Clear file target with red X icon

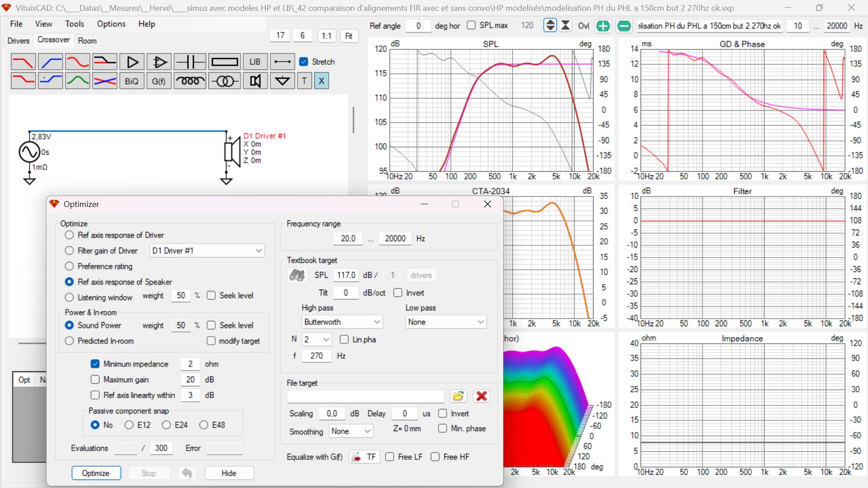point(481,396)
